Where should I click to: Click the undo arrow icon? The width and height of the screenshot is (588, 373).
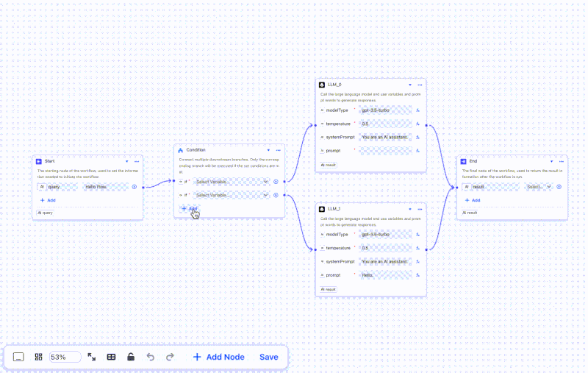(x=151, y=357)
